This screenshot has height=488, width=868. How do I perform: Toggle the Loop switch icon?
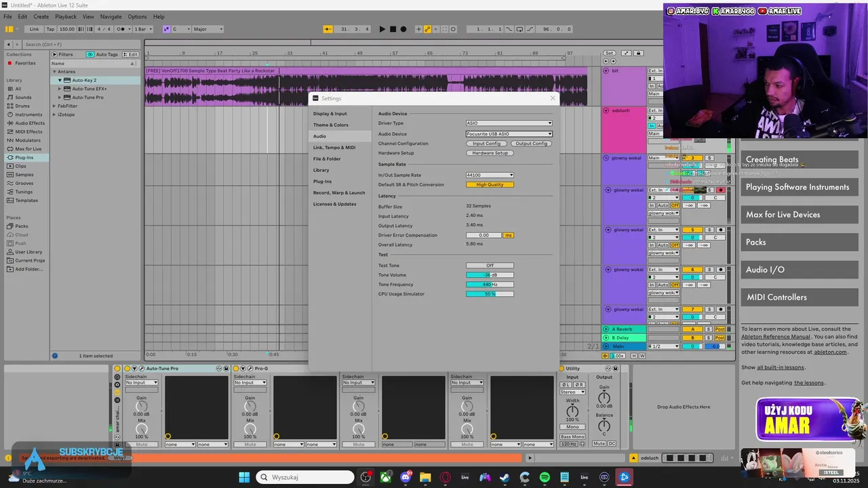519,29
